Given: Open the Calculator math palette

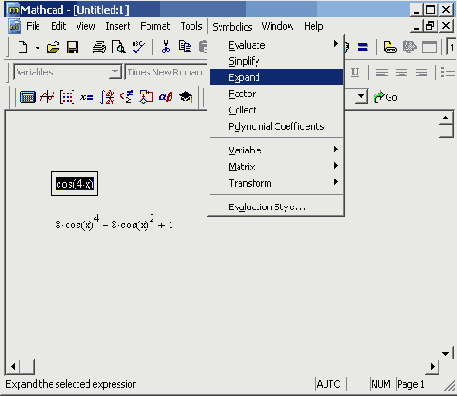Looking at the screenshot, I should 28,97.
